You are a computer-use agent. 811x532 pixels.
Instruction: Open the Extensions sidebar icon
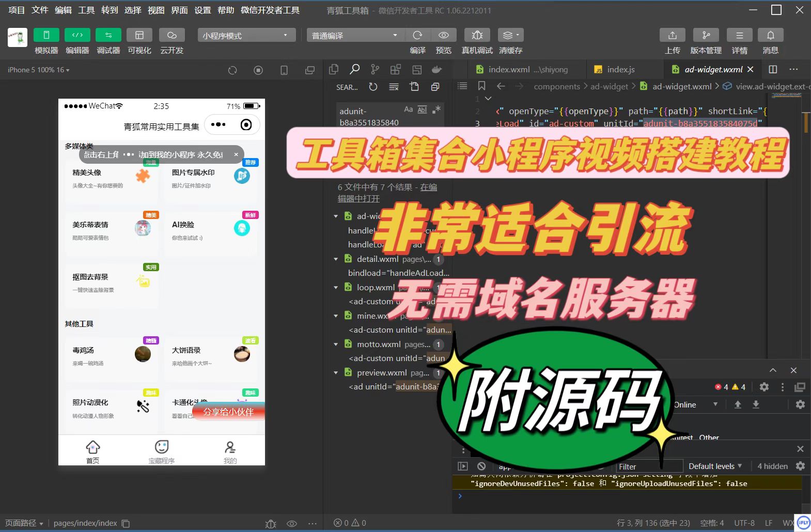tap(396, 69)
